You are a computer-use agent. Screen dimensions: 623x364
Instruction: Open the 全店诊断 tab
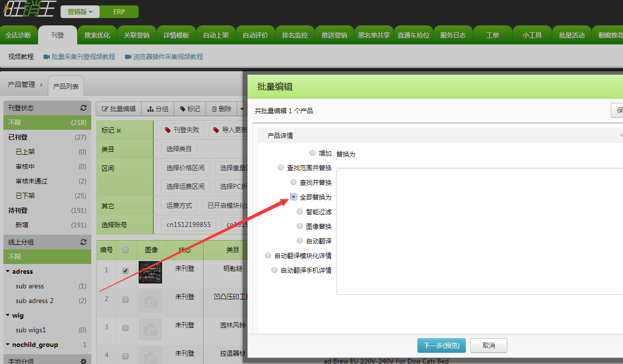[18, 35]
